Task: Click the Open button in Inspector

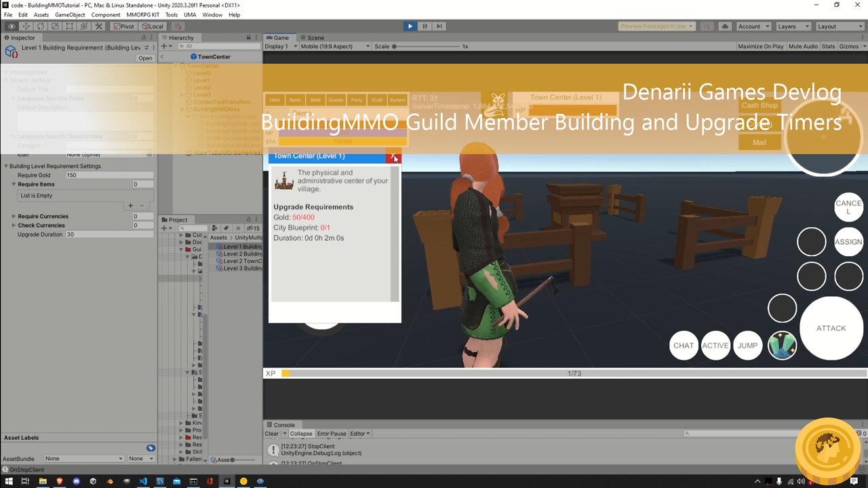Action: coord(145,58)
